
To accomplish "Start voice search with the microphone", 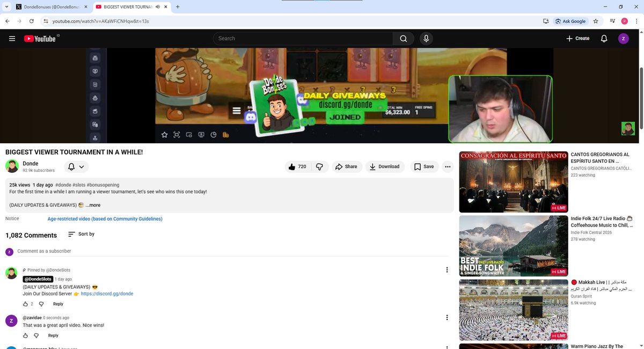I will click(x=426, y=39).
